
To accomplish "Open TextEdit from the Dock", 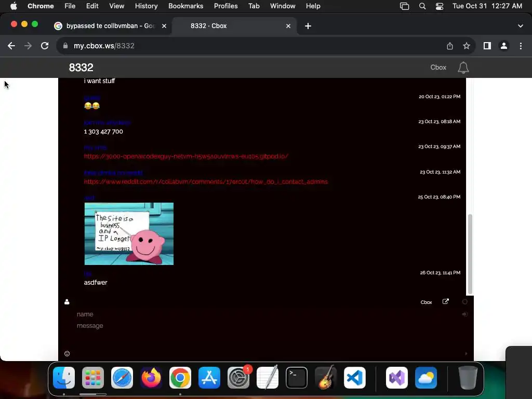I will coord(268,378).
